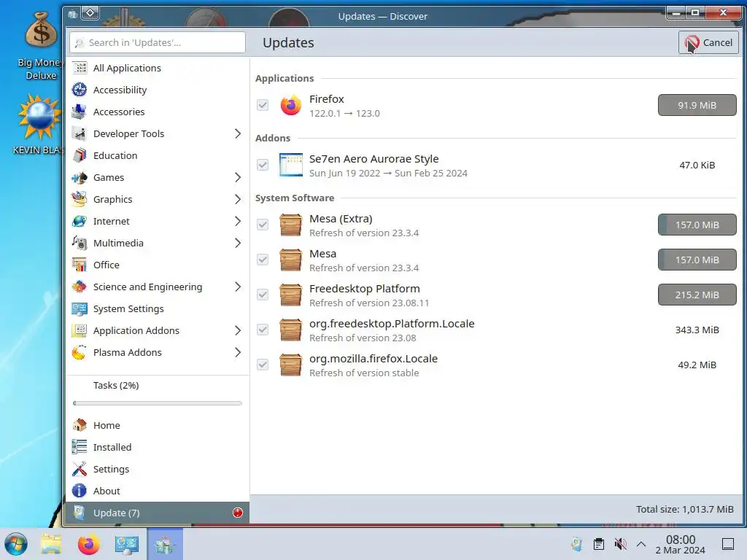Expand the Multimedia category arrow

click(x=238, y=243)
